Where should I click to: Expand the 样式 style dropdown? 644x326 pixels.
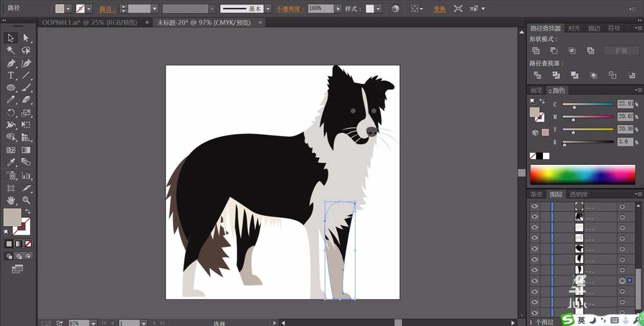[378, 9]
